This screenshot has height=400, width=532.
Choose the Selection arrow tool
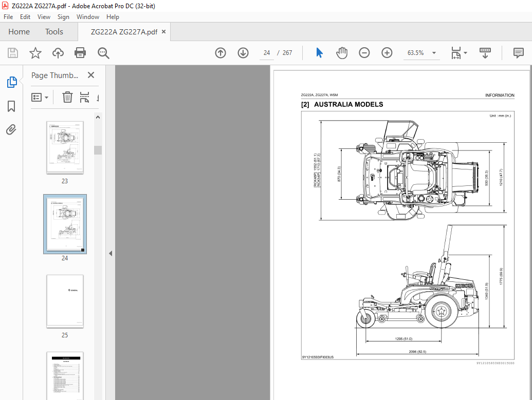point(319,53)
